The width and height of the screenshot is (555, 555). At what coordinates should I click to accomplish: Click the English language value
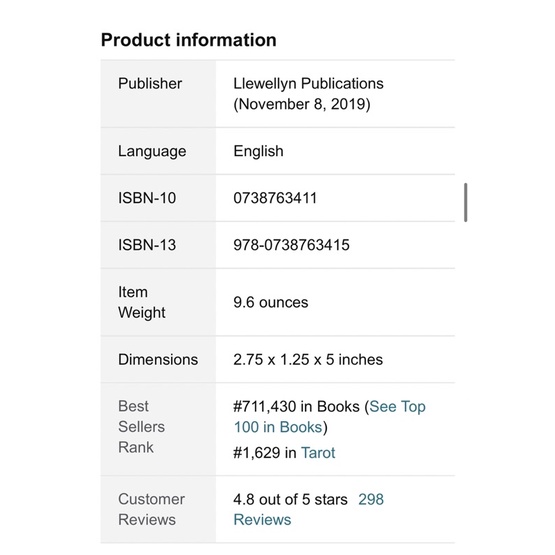[258, 151]
